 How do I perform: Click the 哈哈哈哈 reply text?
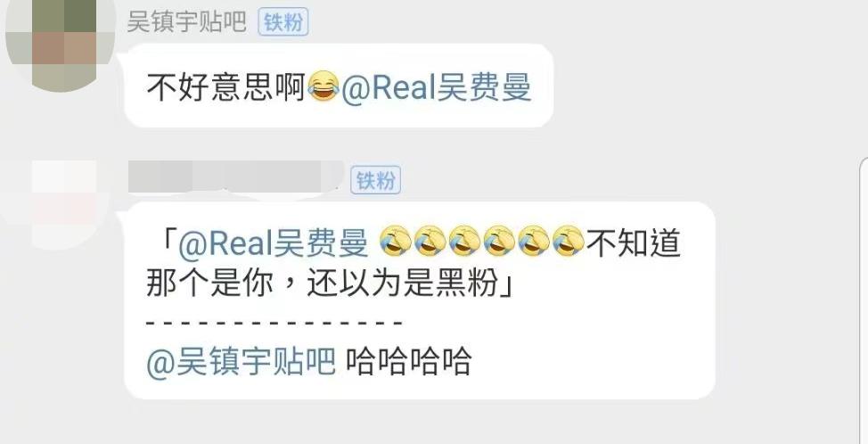pyautogui.click(x=409, y=361)
